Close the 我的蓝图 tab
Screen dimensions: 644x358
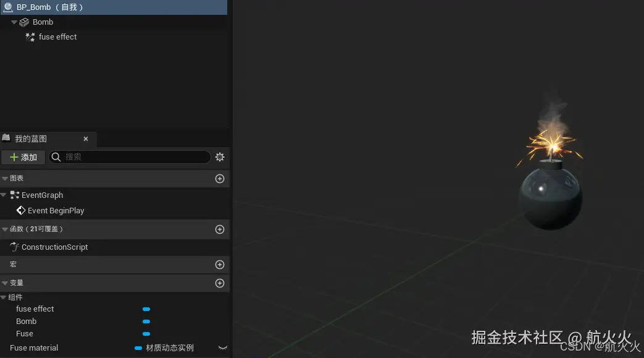click(86, 139)
